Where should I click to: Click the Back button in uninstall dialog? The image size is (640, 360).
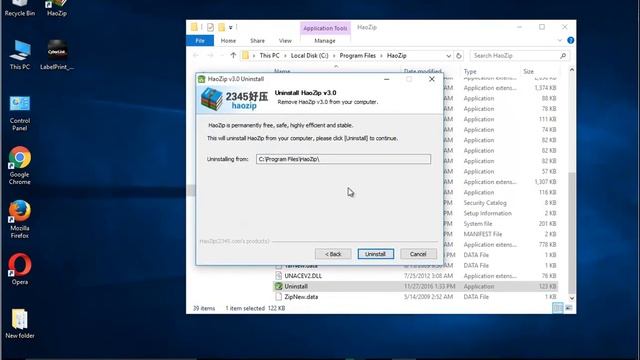click(333, 254)
